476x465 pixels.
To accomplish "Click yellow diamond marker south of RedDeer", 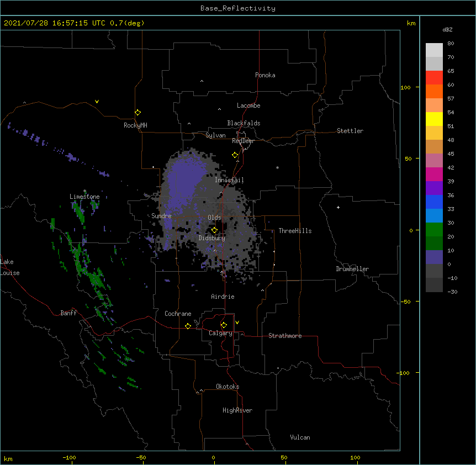I will coord(235,155).
